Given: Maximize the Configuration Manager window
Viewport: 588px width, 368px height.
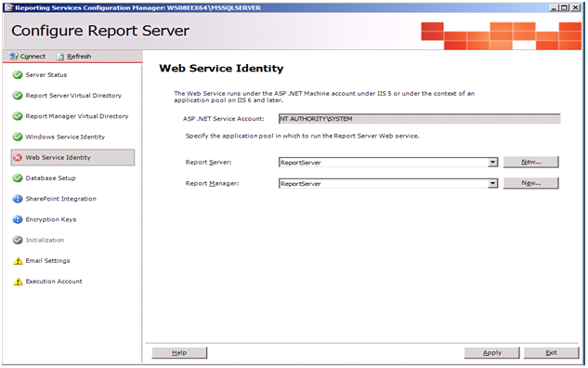Looking at the screenshot, I should 564,7.
